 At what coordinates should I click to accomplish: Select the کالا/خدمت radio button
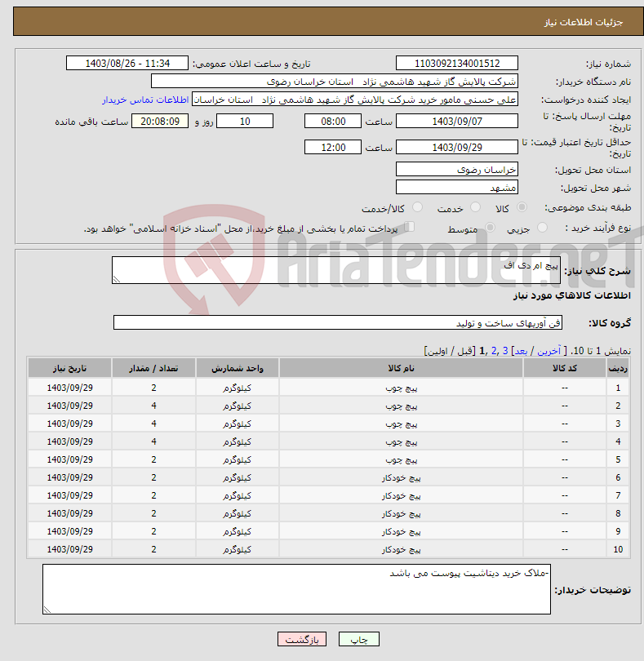point(417,207)
